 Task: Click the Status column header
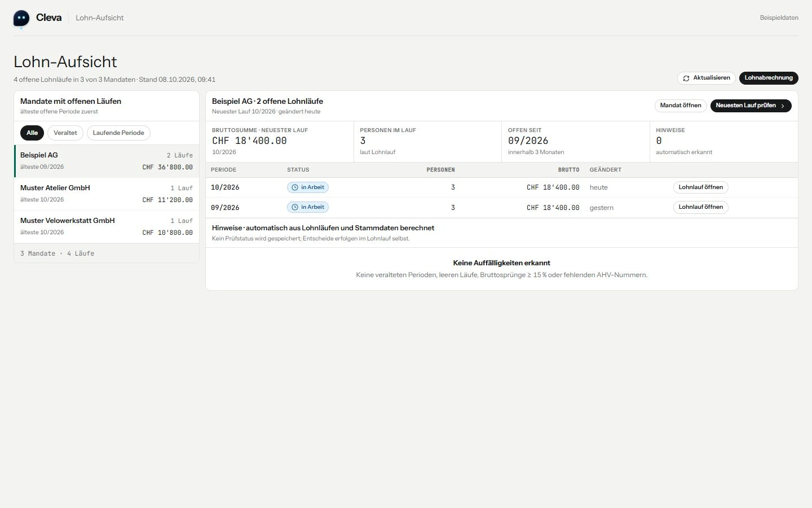point(298,170)
